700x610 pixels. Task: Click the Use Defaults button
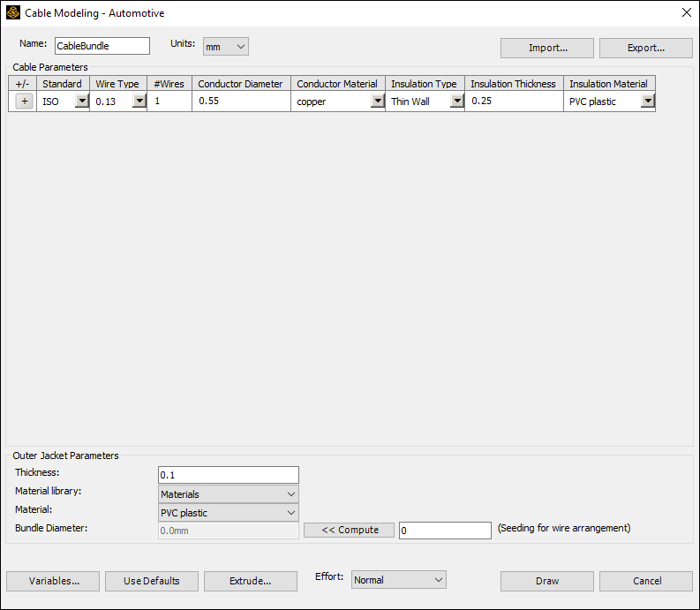point(152,581)
